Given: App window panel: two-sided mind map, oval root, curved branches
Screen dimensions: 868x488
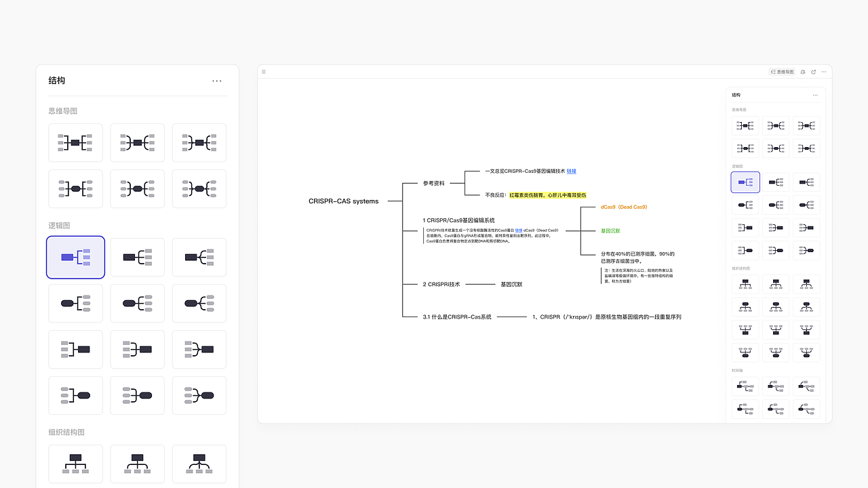Looking at the screenshot, I should click(806, 148).
